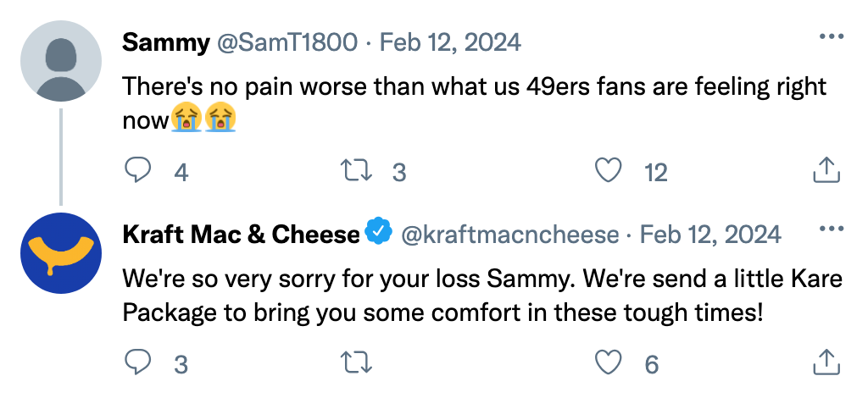Like Sammy's tweet with the heart
Screen dimensions: 868x398
click(x=608, y=172)
